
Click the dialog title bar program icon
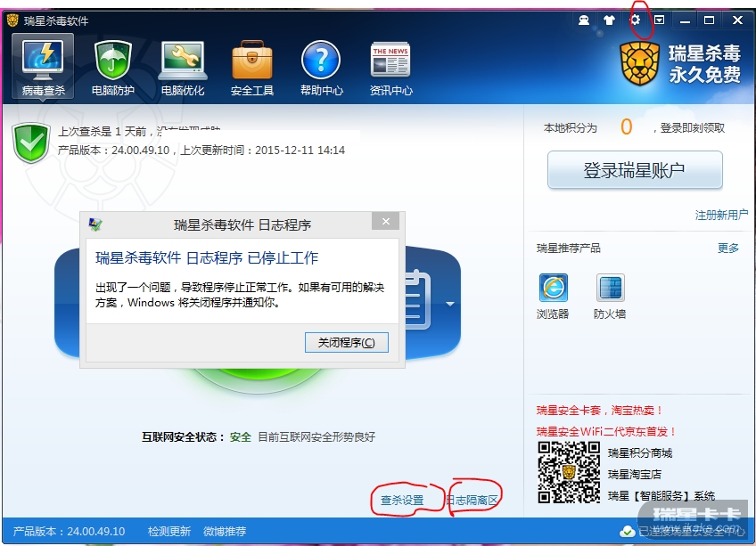pyautogui.click(x=95, y=224)
